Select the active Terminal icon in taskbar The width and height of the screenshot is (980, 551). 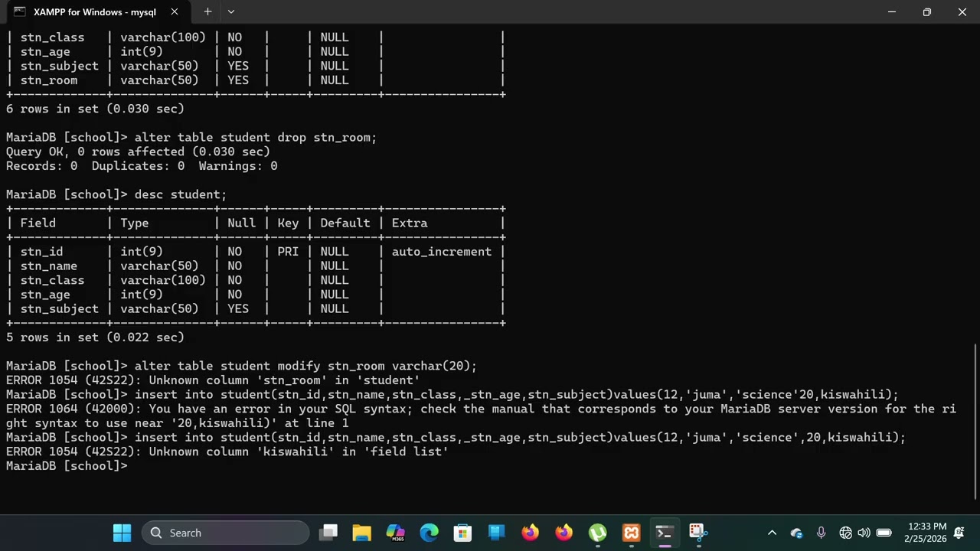[664, 533]
